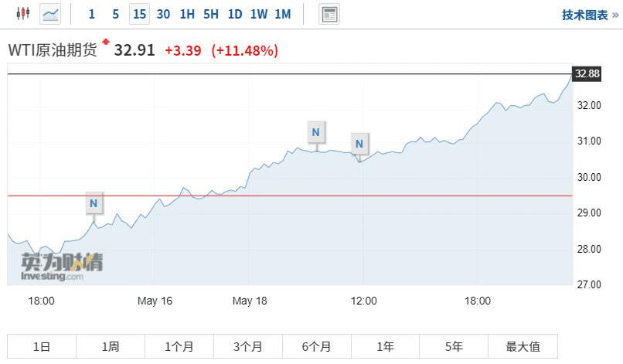The width and height of the screenshot is (623, 364).
Task: Click the N news marker above 12:00
Action: [x=359, y=143]
